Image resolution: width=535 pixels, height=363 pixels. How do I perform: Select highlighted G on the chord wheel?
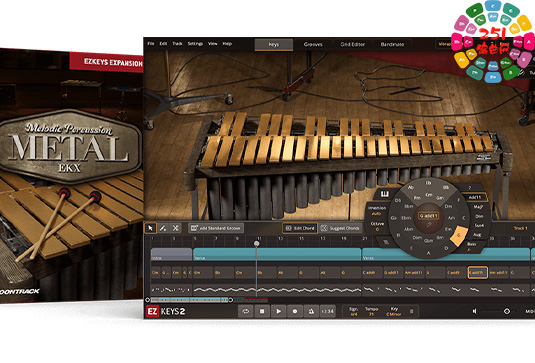458,235
